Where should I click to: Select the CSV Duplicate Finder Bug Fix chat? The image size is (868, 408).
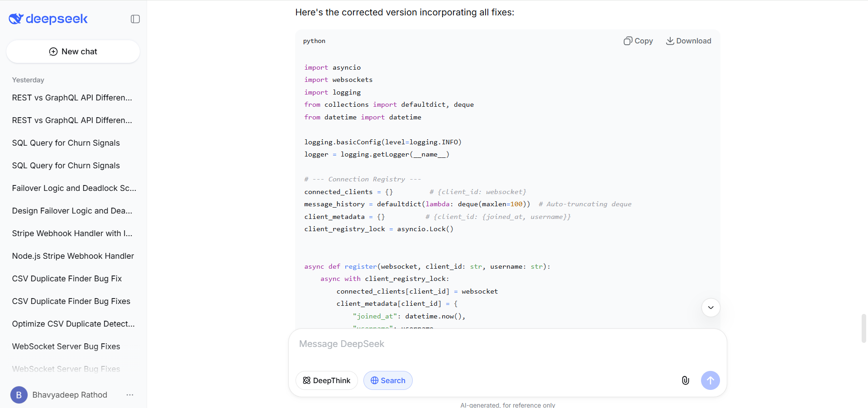pos(67,279)
